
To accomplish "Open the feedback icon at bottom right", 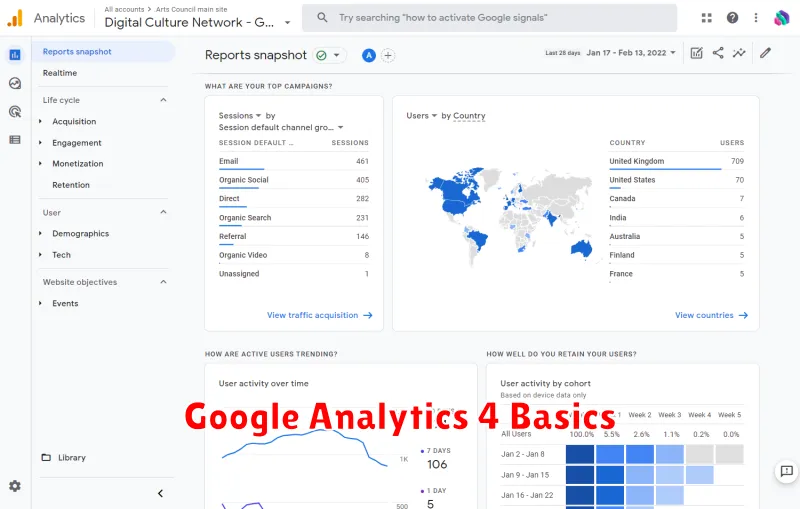I will [x=786, y=471].
